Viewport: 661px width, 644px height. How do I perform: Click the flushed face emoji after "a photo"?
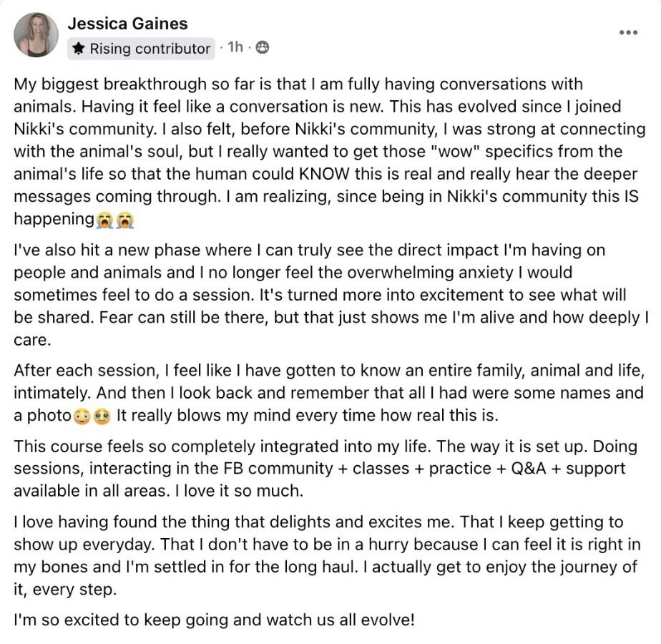pyautogui.click(x=82, y=416)
